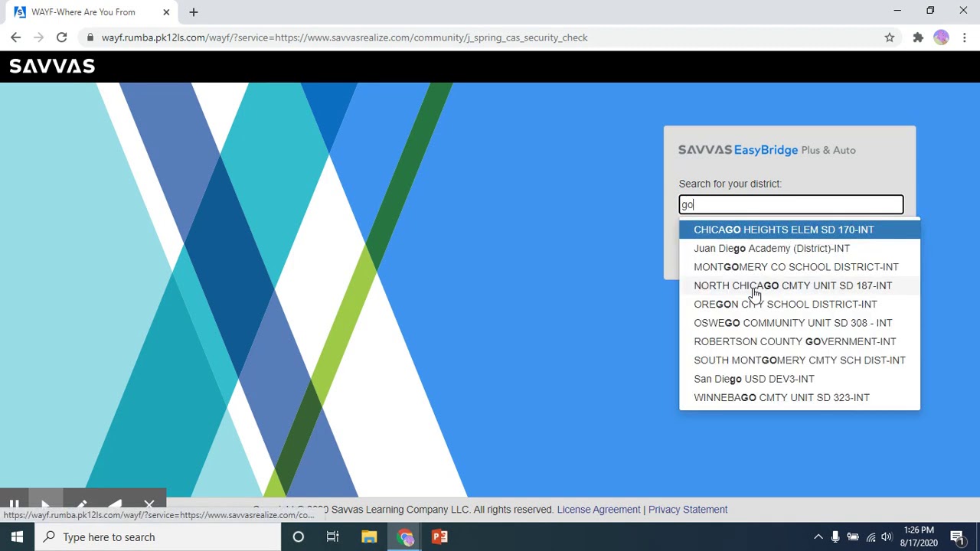Screen dimensions: 980x551
Task: Open the volume speaker tray icon
Action: (x=887, y=537)
